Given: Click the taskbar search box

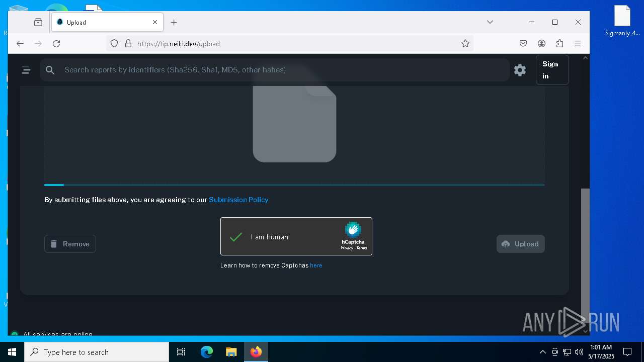Looking at the screenshot, I should 97,352.
